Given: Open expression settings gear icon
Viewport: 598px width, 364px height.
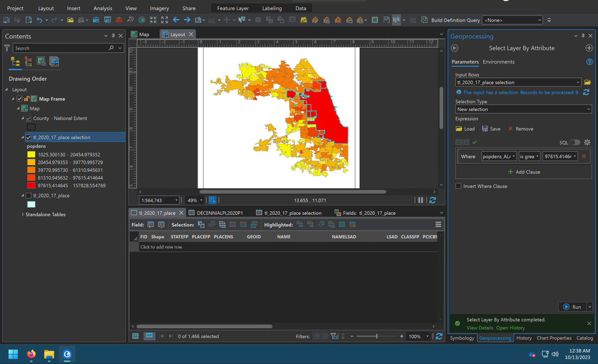Looking at the screenshot, I should pyautogui.click(x=587, y=142).
